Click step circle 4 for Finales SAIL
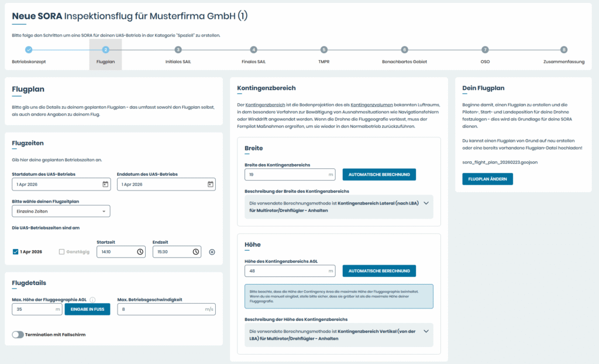Viewport: 599px width, 364px height. pyautogui.click(x=253, y=50)
